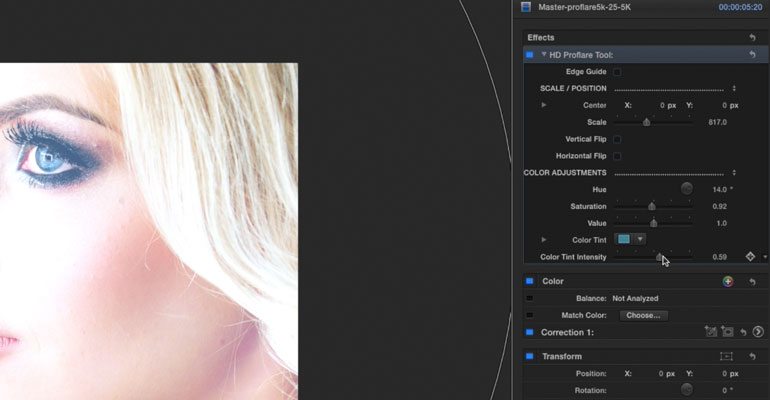Click the Correction 1: label
Screen dimensions: 770x400
[567, 332]
